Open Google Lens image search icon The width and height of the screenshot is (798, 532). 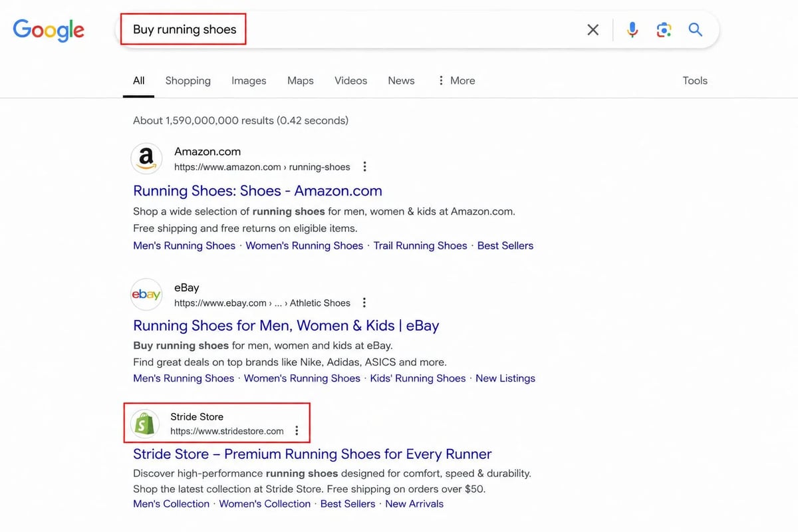(664, 29)
